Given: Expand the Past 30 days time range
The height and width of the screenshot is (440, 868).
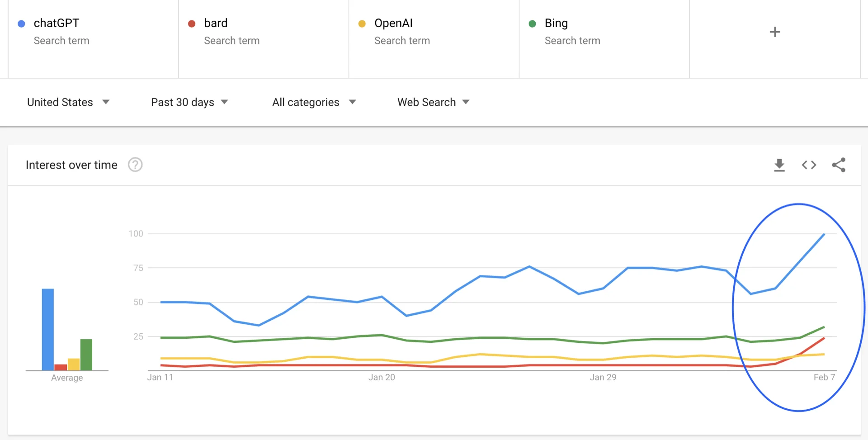Looking at the screenshot, I should [x=189, y=102].
